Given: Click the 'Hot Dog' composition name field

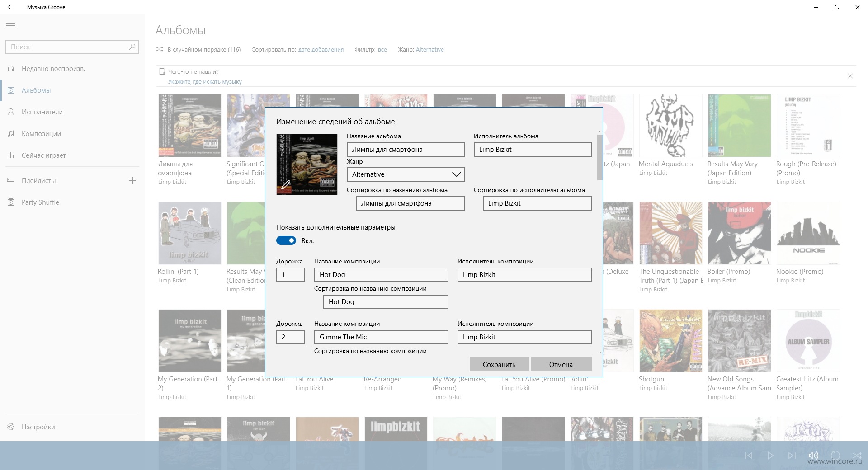Looking at the screenshot, I should coord(381,275).
